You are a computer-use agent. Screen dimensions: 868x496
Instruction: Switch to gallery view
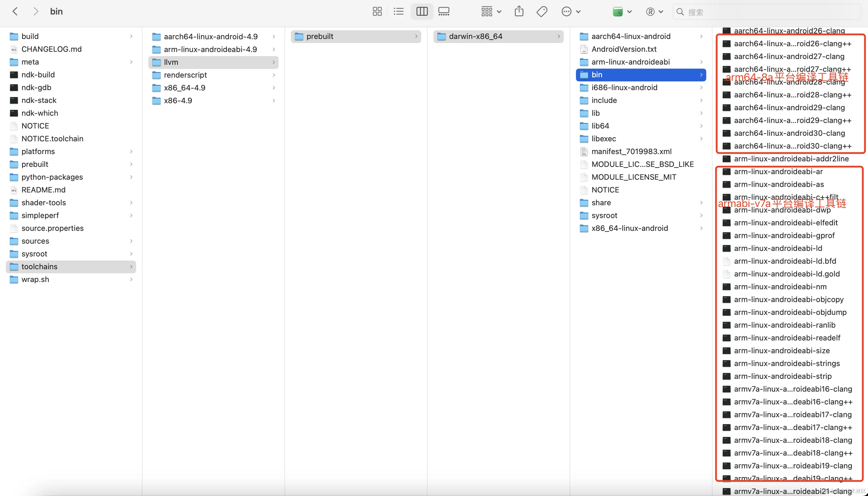pos(444,12)
